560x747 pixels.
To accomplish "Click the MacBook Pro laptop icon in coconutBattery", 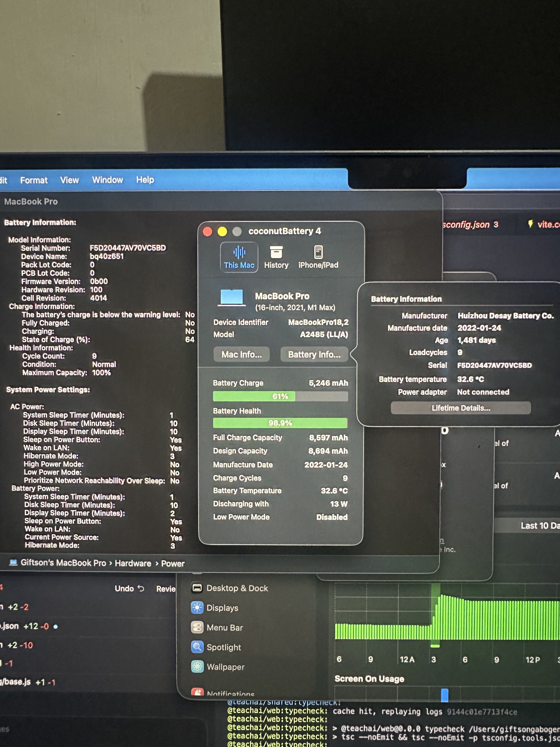I will coord(232,297).
